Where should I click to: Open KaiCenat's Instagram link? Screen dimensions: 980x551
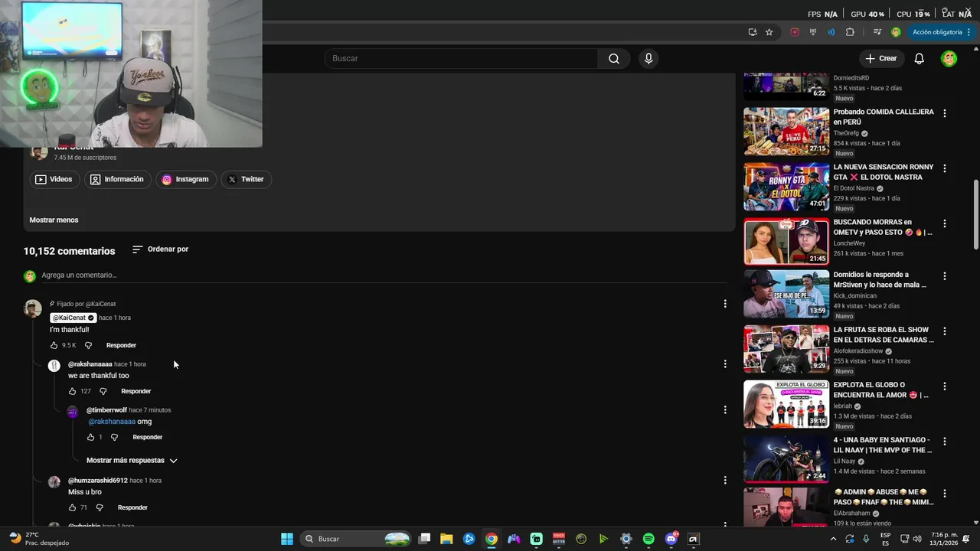click(185, 179)
